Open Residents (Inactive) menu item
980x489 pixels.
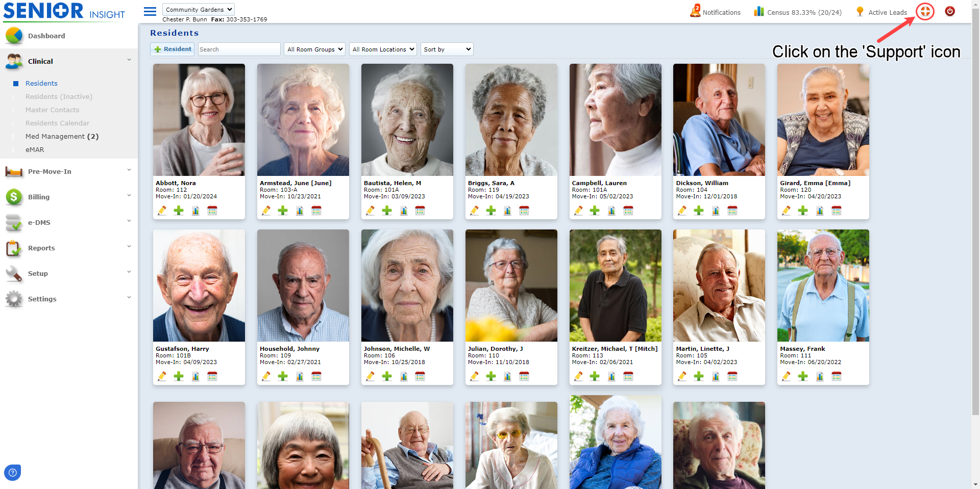(59, 96)
